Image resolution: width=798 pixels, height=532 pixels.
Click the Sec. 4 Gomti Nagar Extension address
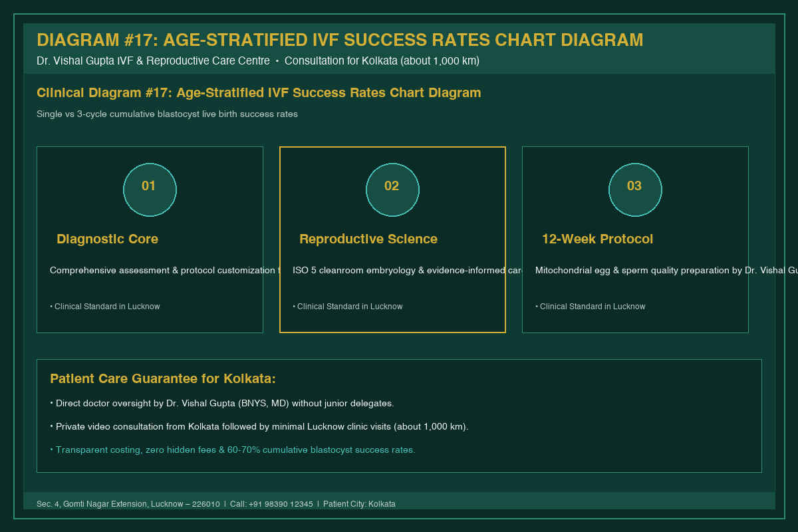(x=128, y=504)
